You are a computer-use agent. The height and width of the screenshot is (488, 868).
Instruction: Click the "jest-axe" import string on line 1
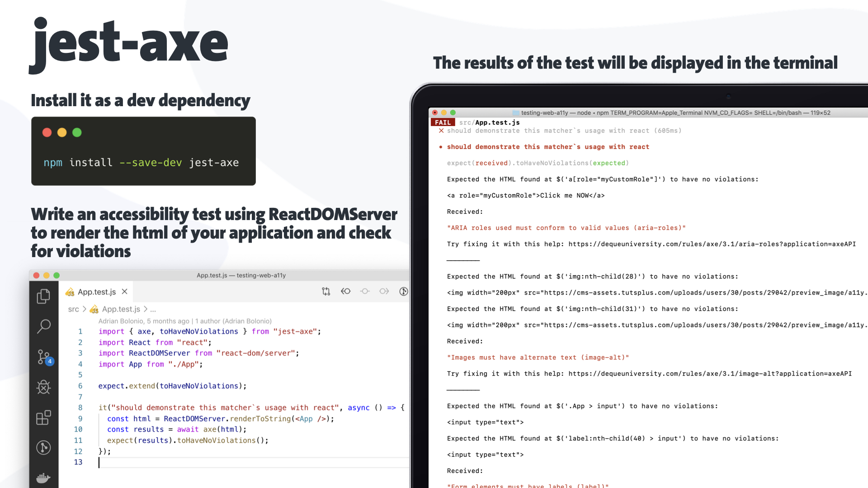tap(294, 332)
